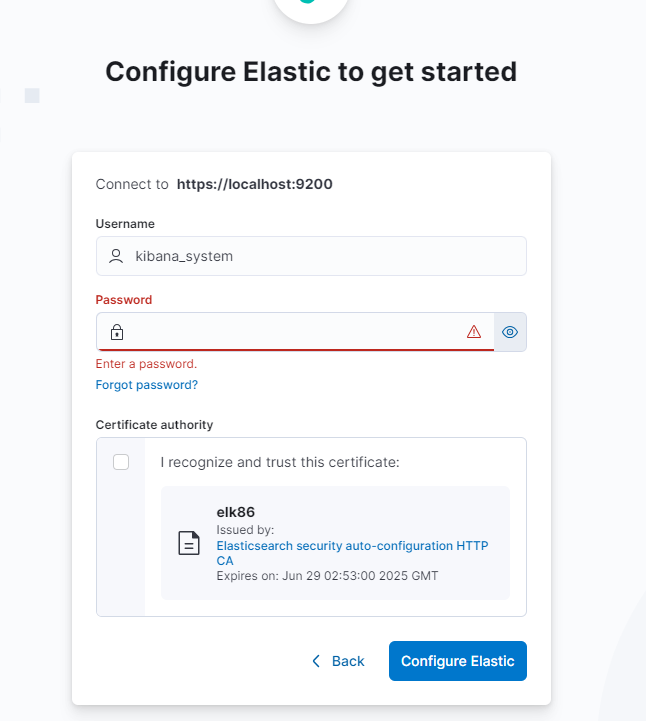Click the red warning triangle icon
Screen dimensions: 646x721
(474, 332)
